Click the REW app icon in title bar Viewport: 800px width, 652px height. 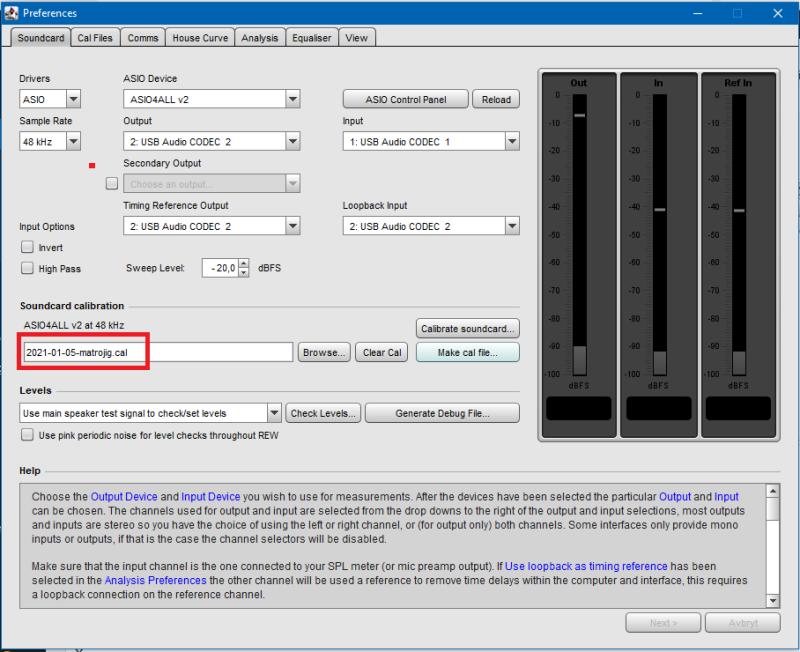pyautogui.click(x=11, y=13)
